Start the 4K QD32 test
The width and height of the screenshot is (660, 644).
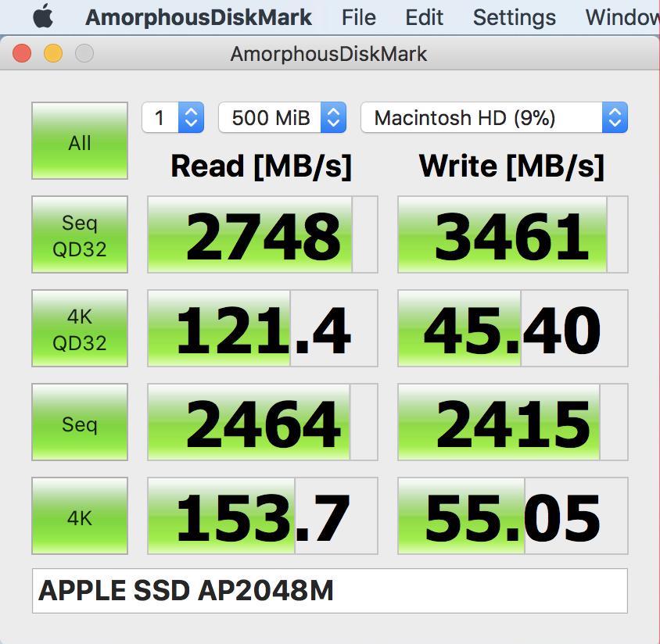click(80, 328)
